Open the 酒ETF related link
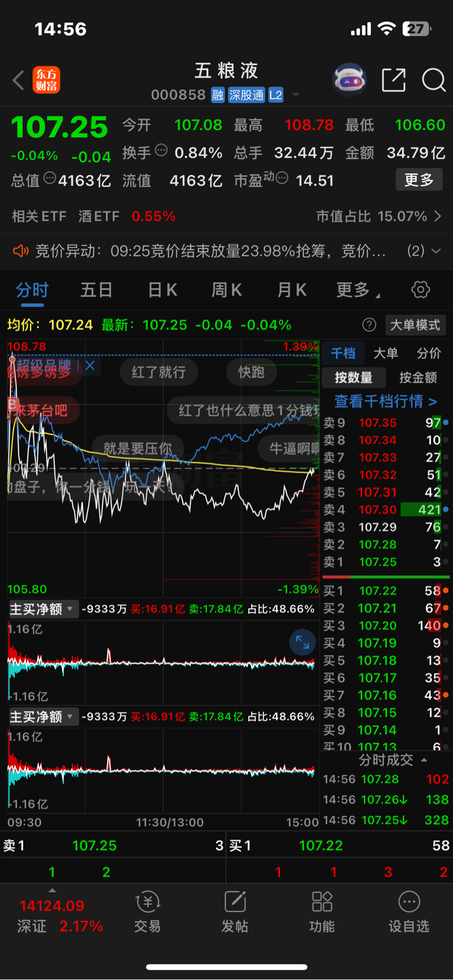The height and width of the screenshot is (980, 453). click(99, 216)
